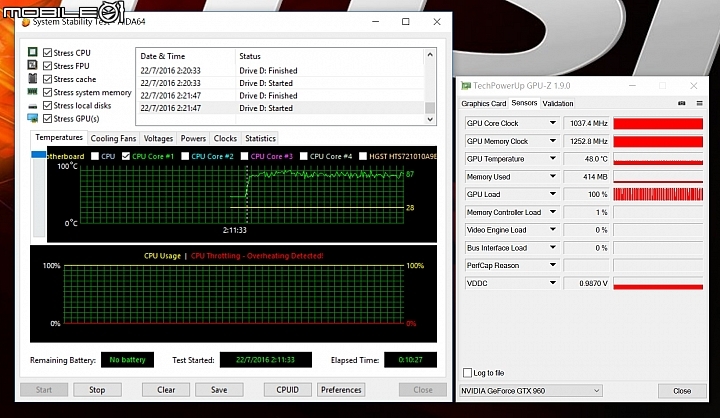Image resolution: width=720 pixels, height=418 pixels.
Task: Select the 2:20:33 Drive D: Finished row
Action: tap(281, 70)
